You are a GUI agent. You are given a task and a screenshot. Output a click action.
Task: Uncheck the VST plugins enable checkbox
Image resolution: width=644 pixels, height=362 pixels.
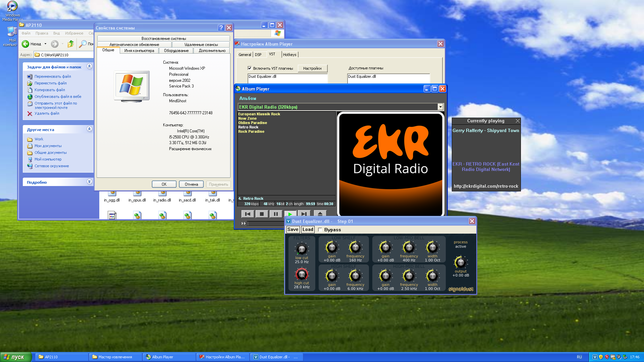pyautogui.click(x=250, y=68)
